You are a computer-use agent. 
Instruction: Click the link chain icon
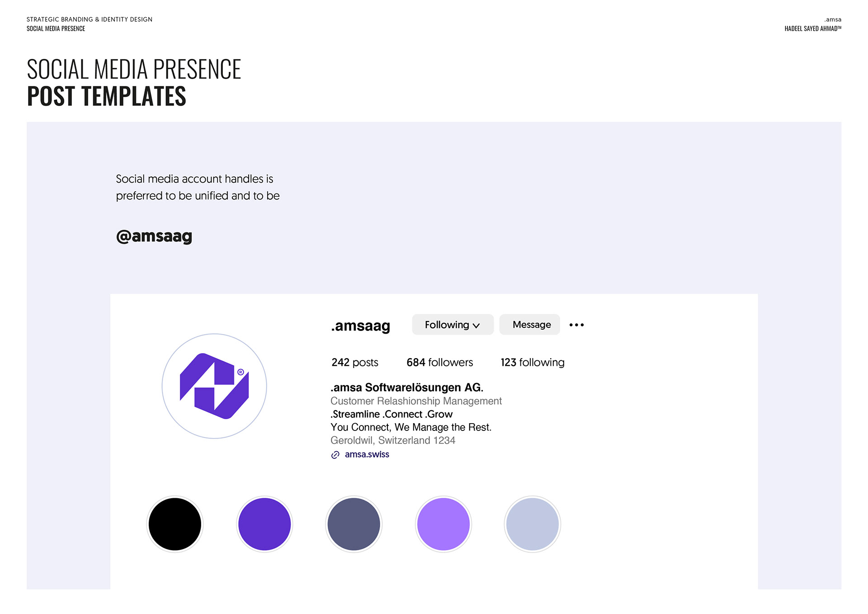tap(335, 455)
